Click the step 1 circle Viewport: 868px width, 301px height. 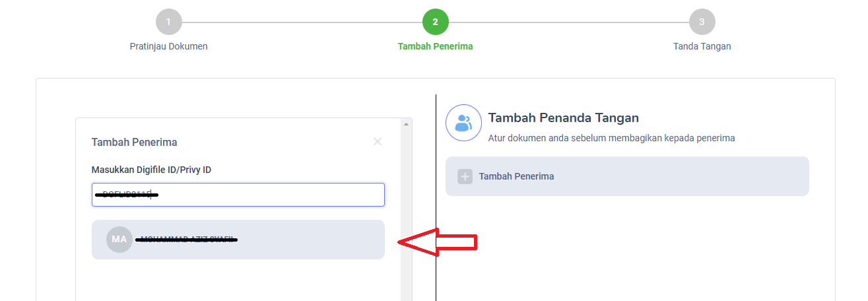[168, 22]
